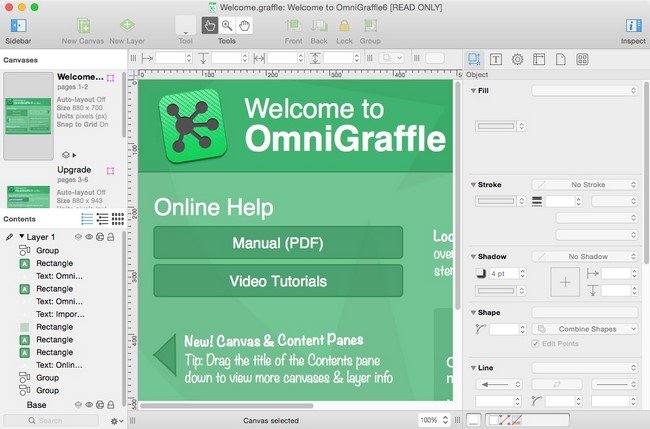Switch to the Type inspector tab

496,59
